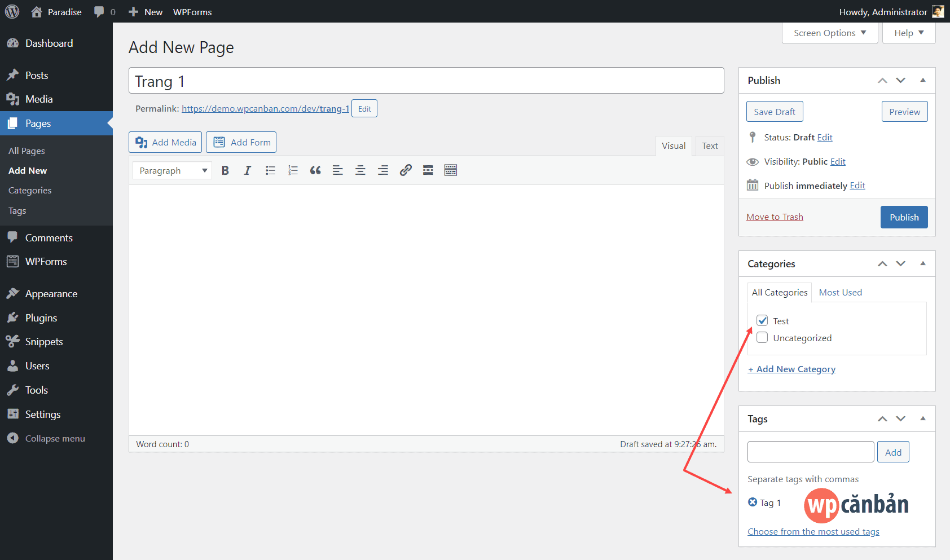The width and height of the screenshot is (950, 560).
Task: Apply blockquote formatting
Action: (x=315, y=170)
